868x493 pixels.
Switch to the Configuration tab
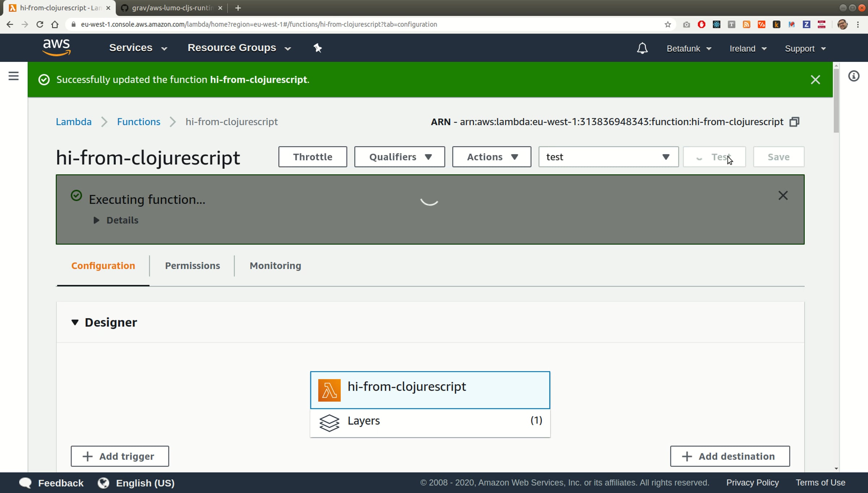click(103, 266)
